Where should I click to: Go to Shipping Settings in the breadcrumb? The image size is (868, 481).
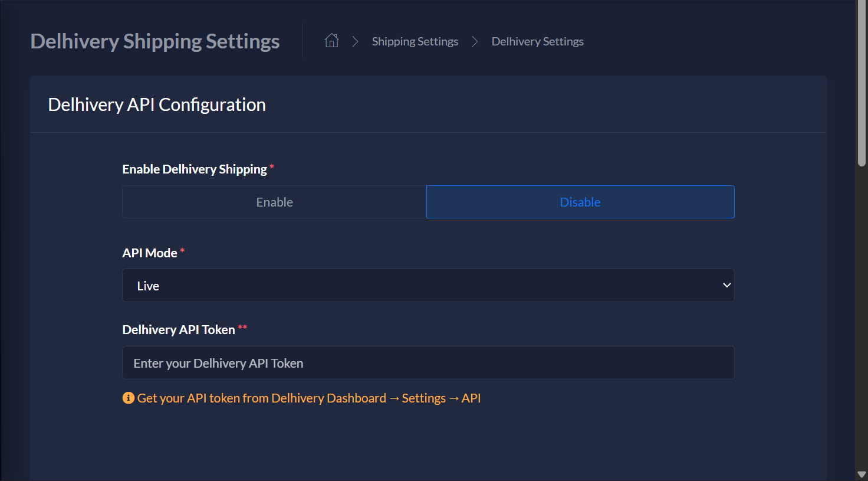click(x=415, y=41)
